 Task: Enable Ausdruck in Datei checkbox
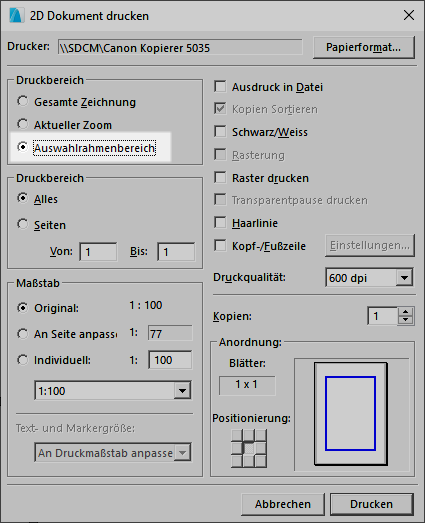point(220,86)
